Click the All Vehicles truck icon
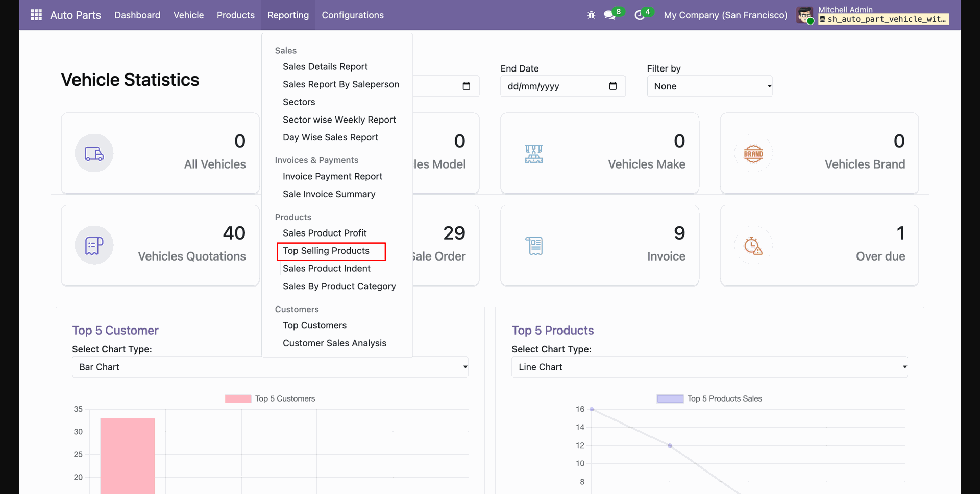Viewport: 980px width, 494px height. pyautogui.click(x=94, y=153)
